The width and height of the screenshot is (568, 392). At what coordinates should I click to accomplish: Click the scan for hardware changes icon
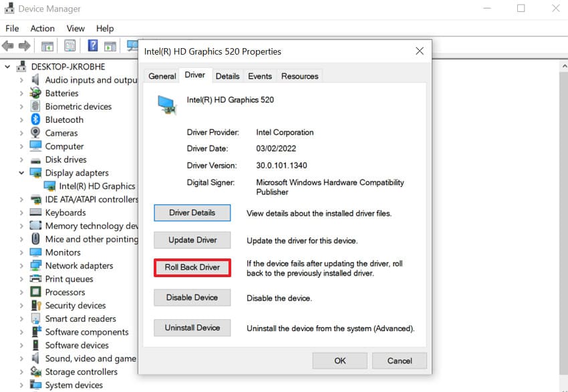(132, 45)
